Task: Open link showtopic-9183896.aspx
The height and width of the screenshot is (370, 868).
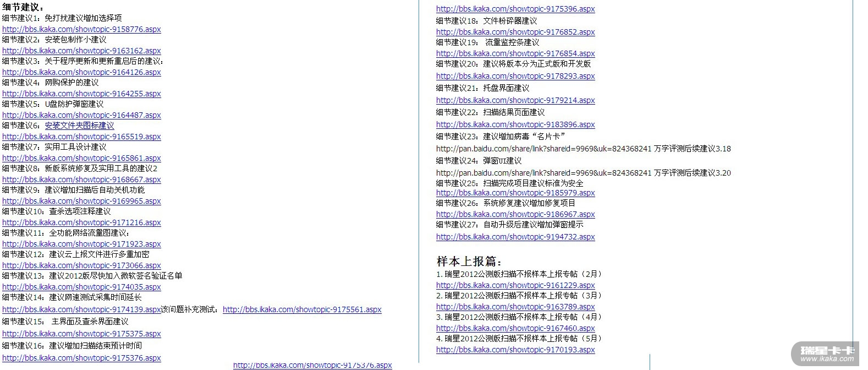Action: pyautogui.click(x=515, y=124)
